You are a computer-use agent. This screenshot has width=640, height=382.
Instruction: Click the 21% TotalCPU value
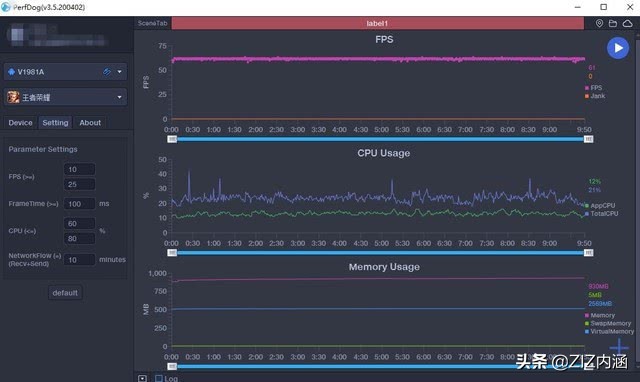coord(594,190)
